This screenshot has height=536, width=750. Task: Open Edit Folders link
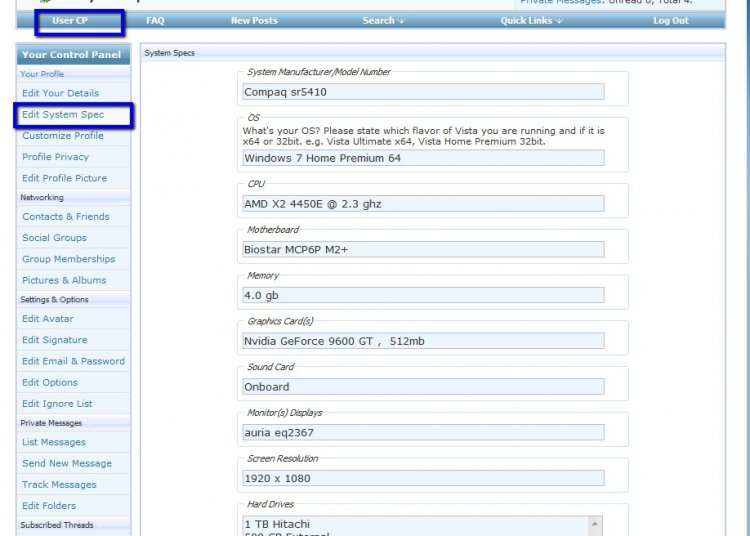coord(49,506)
